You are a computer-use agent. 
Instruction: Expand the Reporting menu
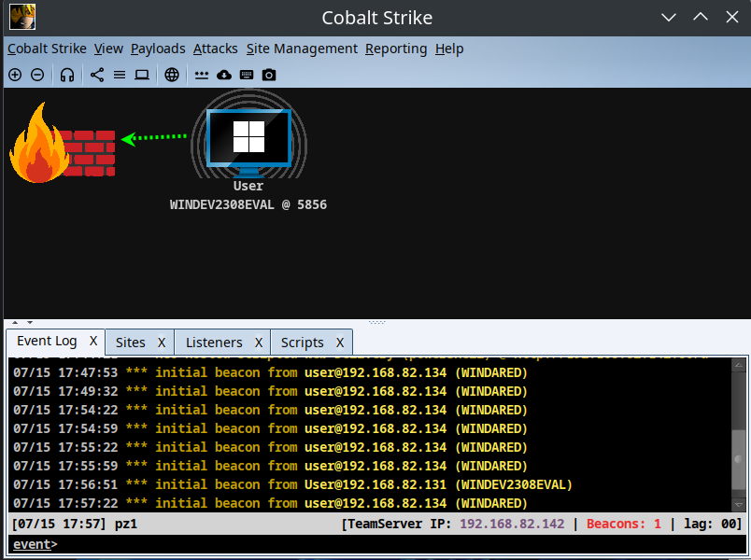[x=395, y=49]
